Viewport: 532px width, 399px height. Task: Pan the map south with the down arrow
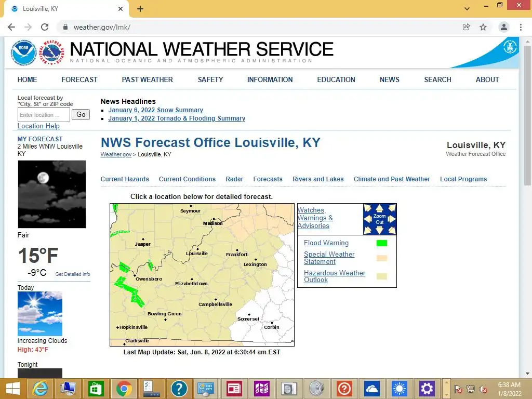pyautogui.click(x=379, y=230)
